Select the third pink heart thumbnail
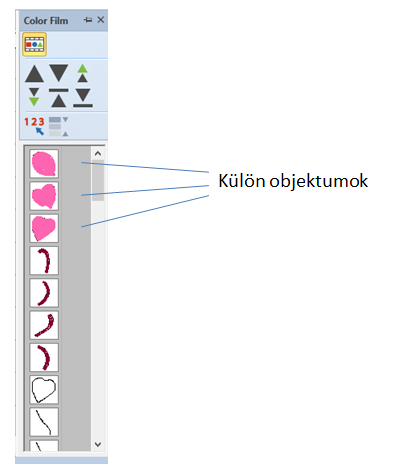 point(44,228)
